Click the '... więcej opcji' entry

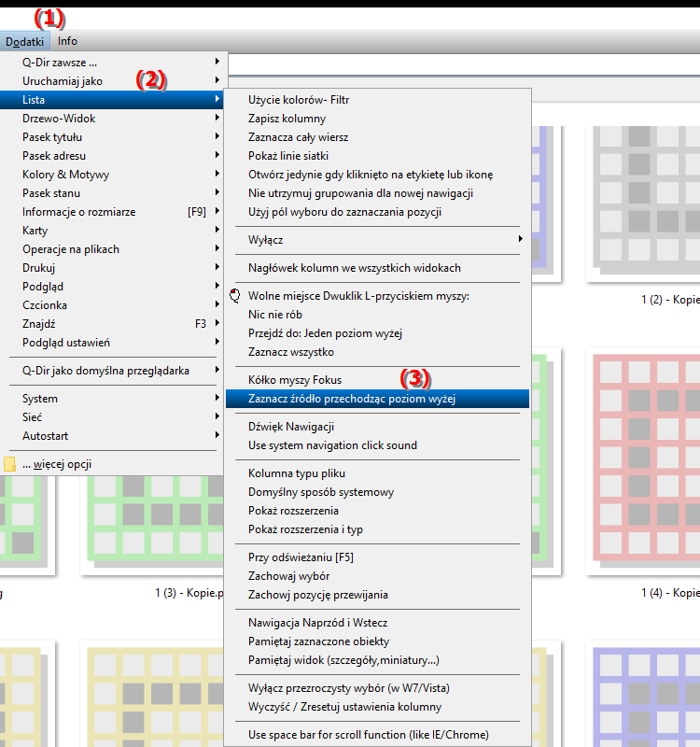click(x=112, y=464)
